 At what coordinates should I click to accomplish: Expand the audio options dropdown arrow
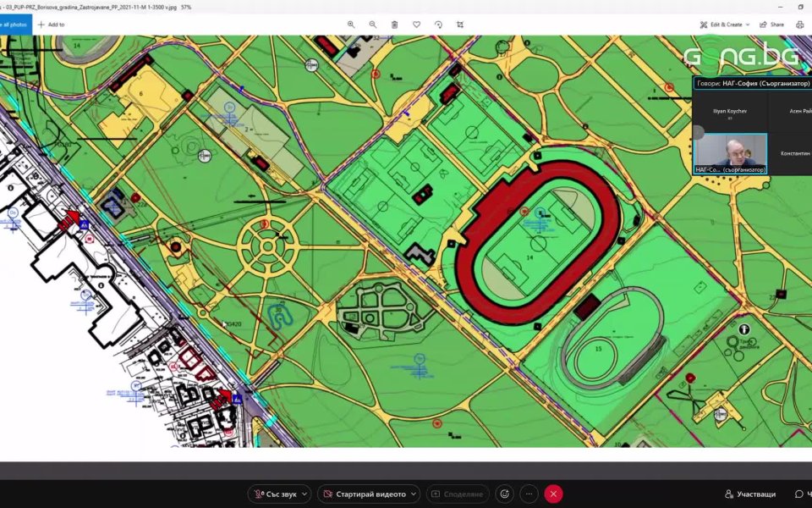pos(304,494)
